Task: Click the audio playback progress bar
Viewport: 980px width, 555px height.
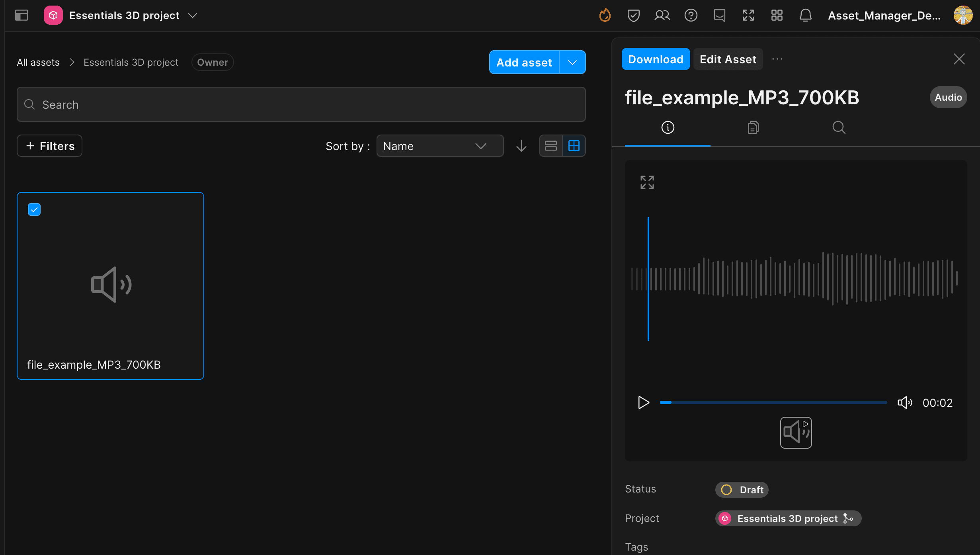Action: pos(773,403)
